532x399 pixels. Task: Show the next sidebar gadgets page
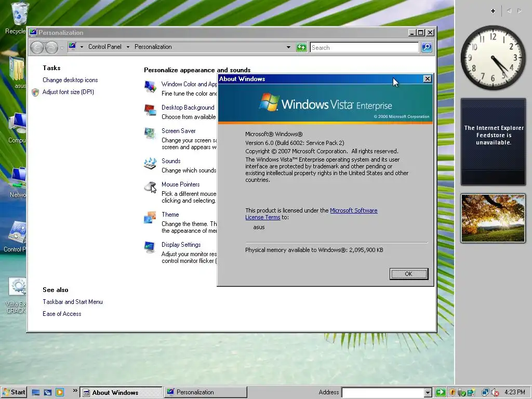(x=520, y=11)
